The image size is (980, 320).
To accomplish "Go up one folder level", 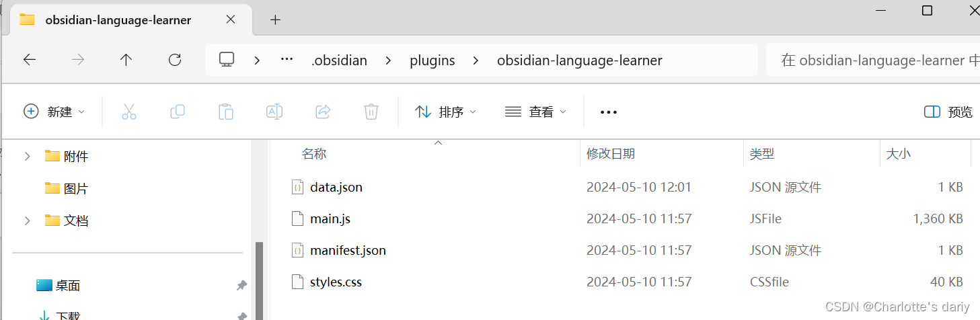I will (126, 60).
